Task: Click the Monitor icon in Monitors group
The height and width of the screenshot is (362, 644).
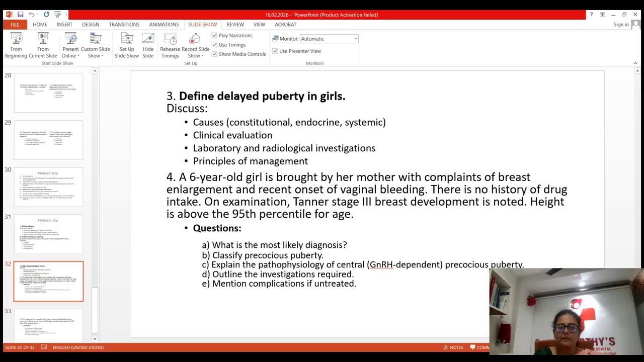Action: tap(275, 39)
